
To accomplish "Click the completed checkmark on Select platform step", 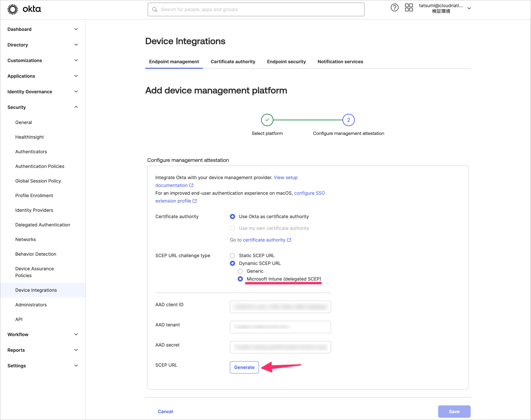I will tap(267, 120).
